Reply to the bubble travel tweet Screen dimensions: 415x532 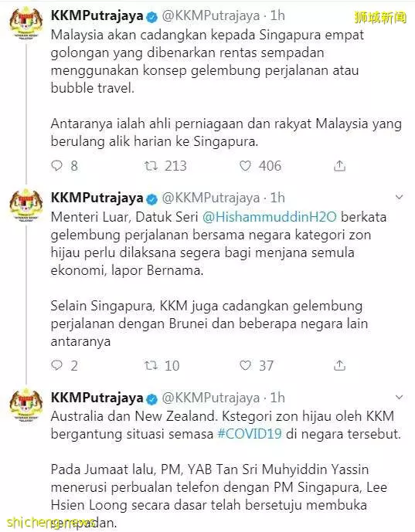pyautogui.click(x=56, y=165)
